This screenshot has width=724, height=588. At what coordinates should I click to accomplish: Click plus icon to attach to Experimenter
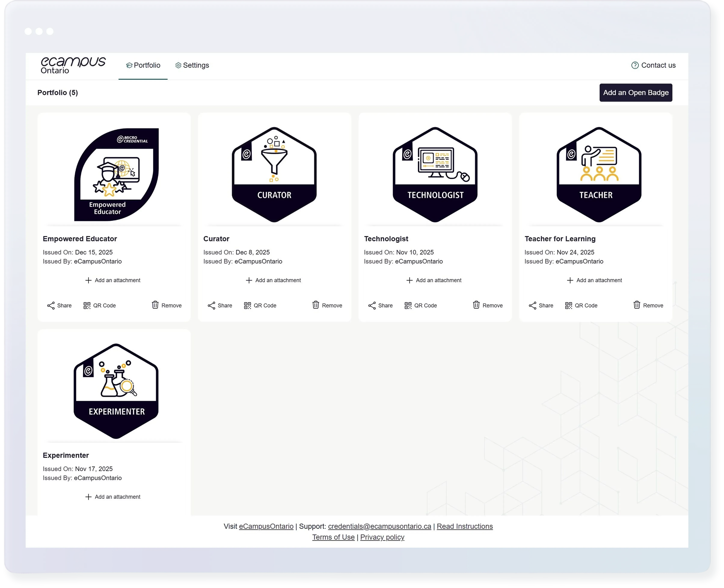pos(88,497)
